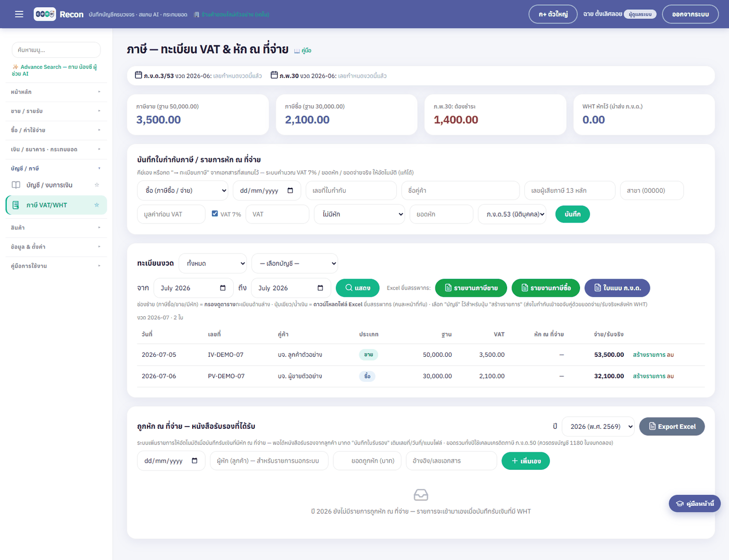
Task: Open the date picker in invoice entry form
Action: coord(290,191)
